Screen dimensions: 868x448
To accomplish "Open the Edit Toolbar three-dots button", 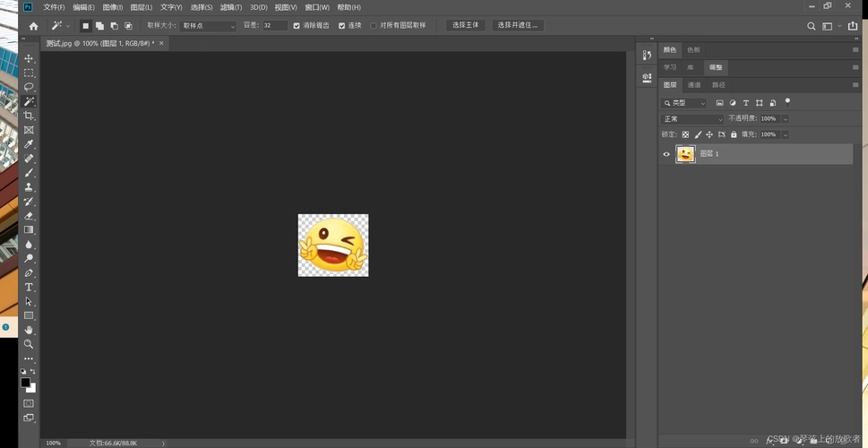I will (29, 358).
